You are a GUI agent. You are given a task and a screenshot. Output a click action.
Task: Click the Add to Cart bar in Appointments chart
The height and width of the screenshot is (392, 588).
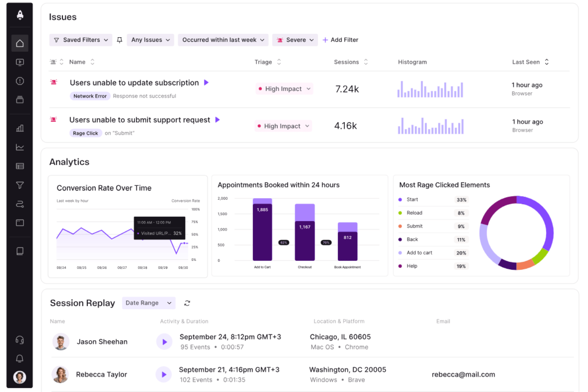tap(262, 230)
